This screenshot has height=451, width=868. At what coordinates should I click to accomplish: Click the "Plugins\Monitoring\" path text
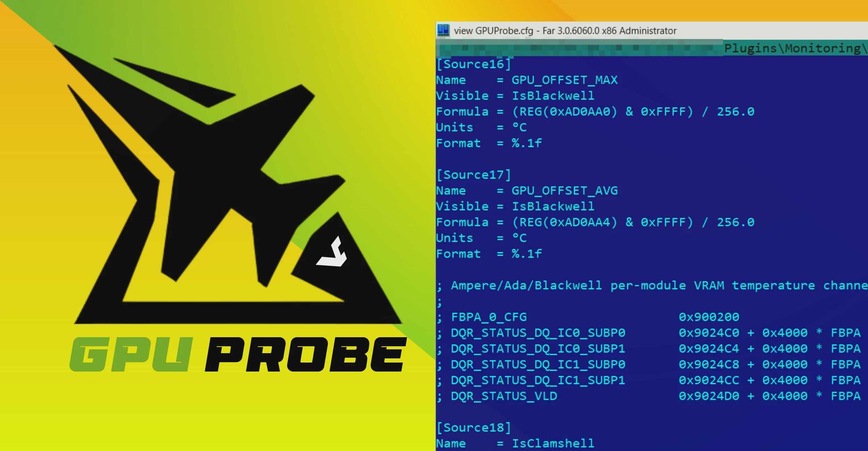pos(796,48)
